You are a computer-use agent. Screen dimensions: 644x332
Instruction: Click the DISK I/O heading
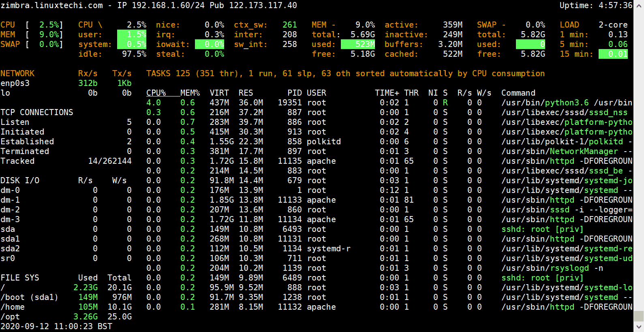click(20, 180)
